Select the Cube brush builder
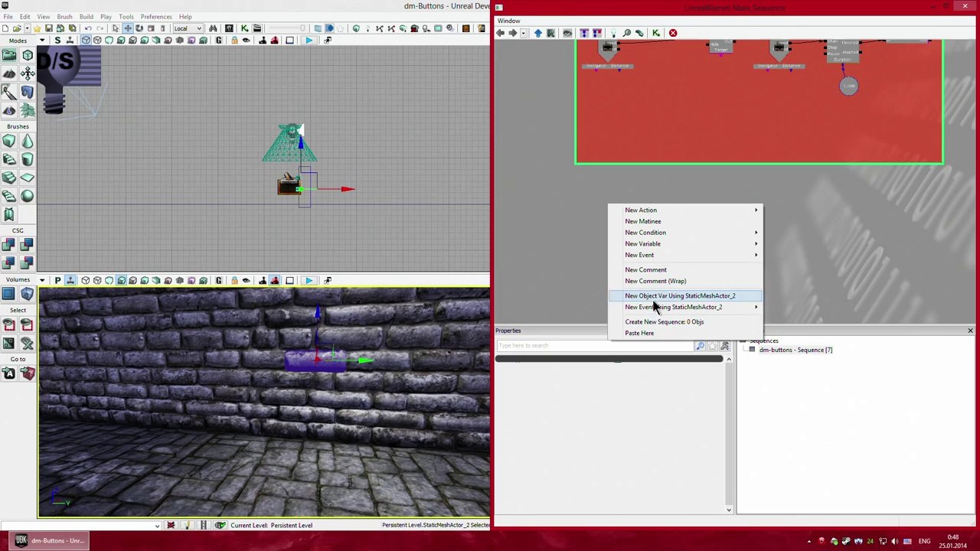The image size is (980, 551). point(8,141)
